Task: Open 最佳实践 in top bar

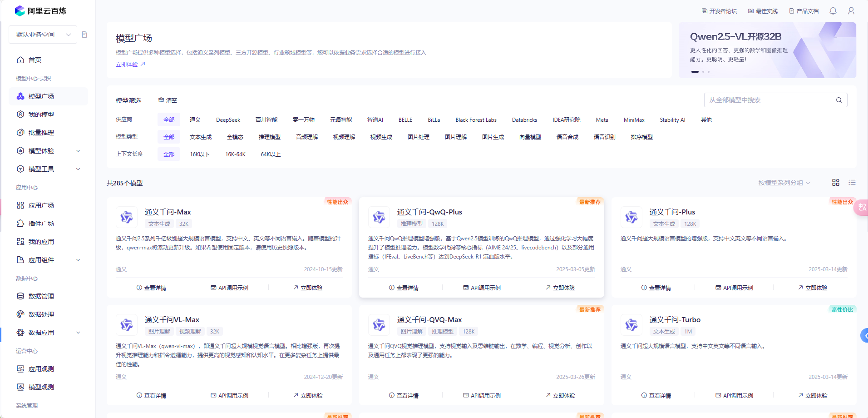Action: point(763,11)
